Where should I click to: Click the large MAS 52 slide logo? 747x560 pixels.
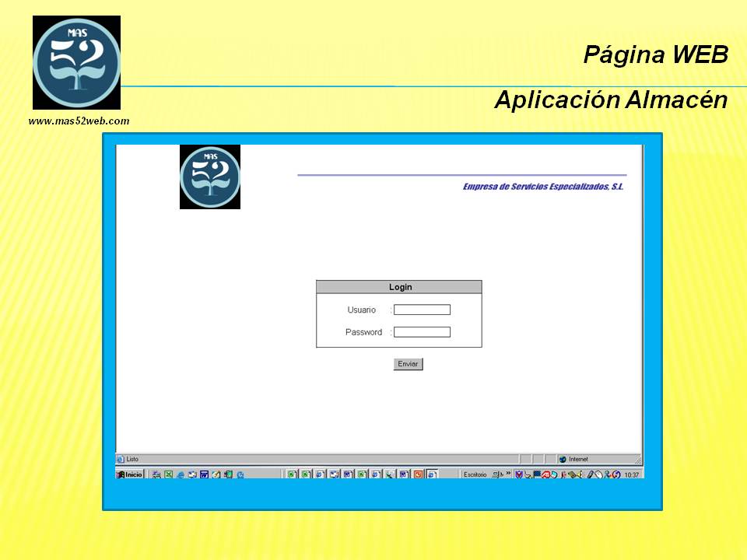[x=76, y=62]
